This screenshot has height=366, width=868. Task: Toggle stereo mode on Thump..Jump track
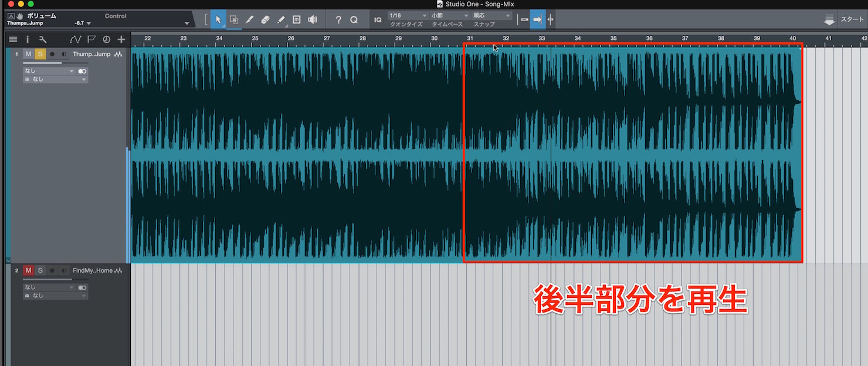click(82, 71)
